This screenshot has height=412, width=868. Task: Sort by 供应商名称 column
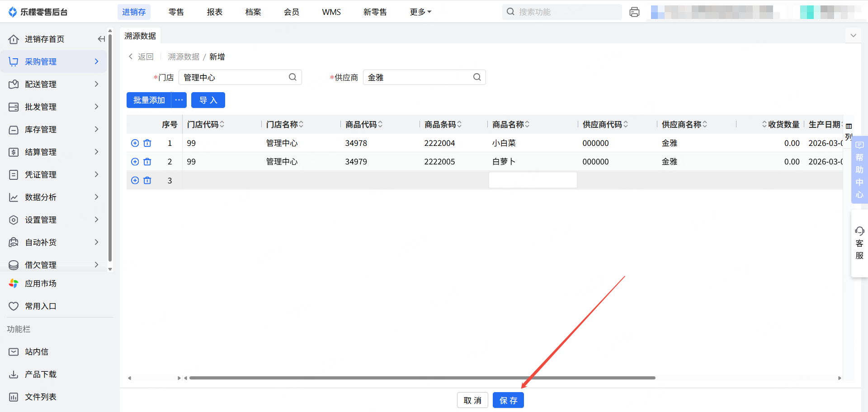click(x=705, y=124)
